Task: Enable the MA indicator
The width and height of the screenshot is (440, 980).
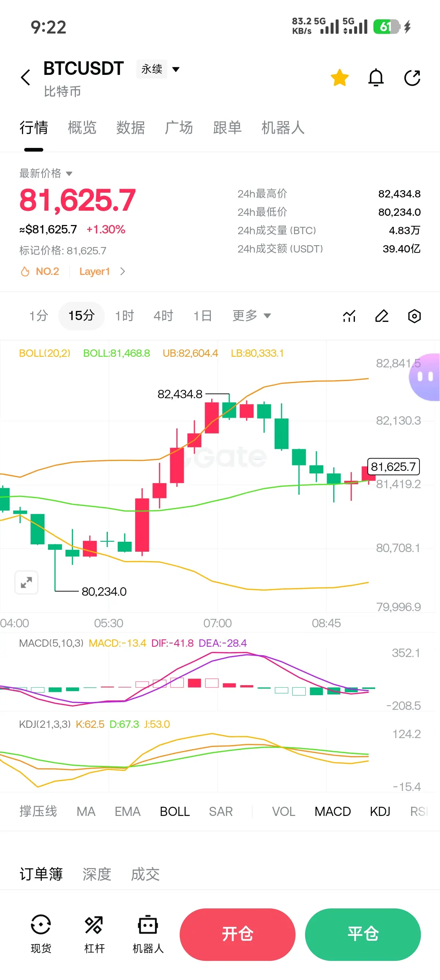Action: [86, 812]
